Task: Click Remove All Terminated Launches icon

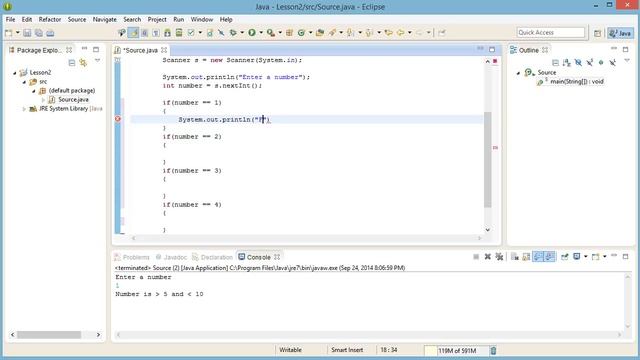Action: point(499,257)
